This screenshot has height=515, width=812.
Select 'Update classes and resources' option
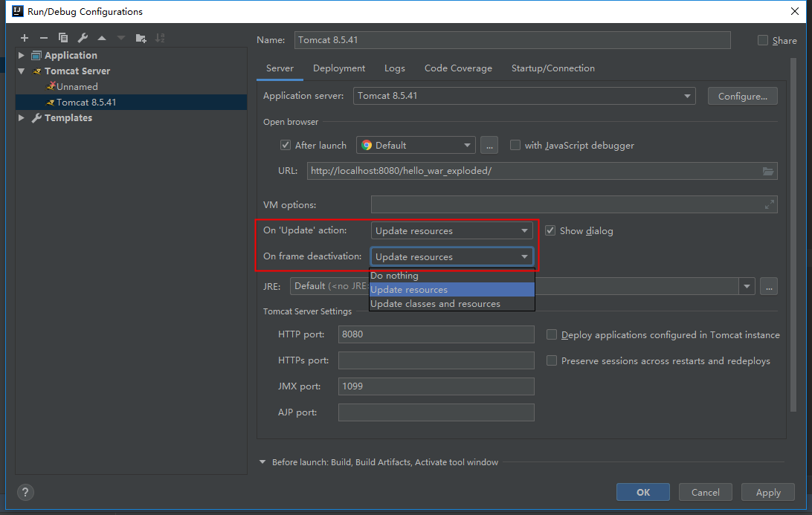[436, 304]
